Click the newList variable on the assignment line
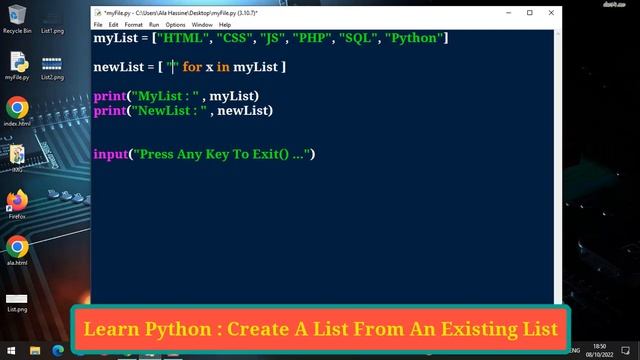 tap(119, 67)
